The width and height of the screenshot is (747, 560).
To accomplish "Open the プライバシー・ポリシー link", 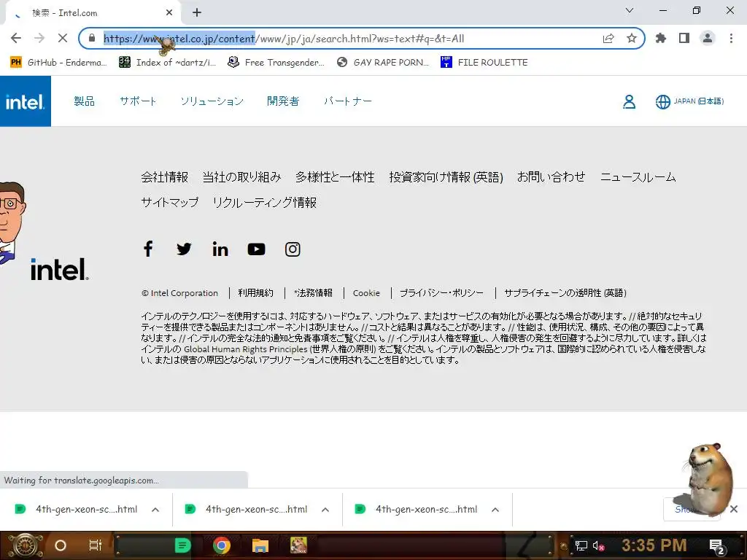I will pos(441,293).
